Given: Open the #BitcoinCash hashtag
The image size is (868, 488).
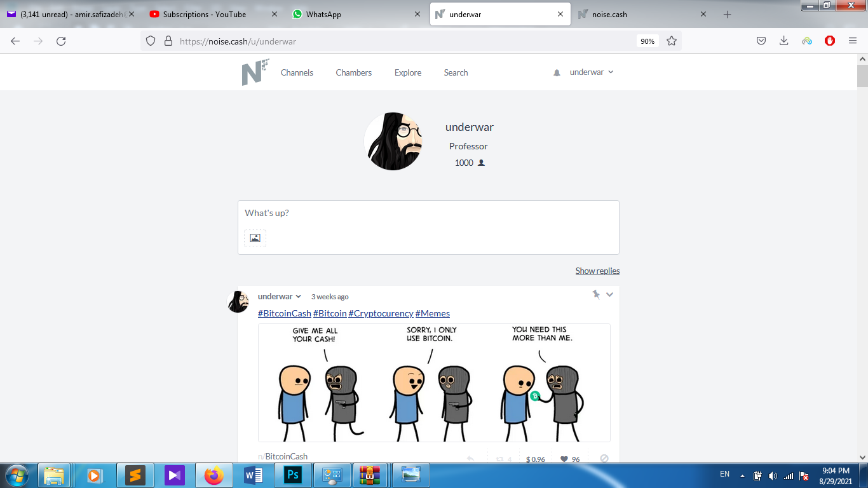Looking at the screenshot, I should click(285, 313).
